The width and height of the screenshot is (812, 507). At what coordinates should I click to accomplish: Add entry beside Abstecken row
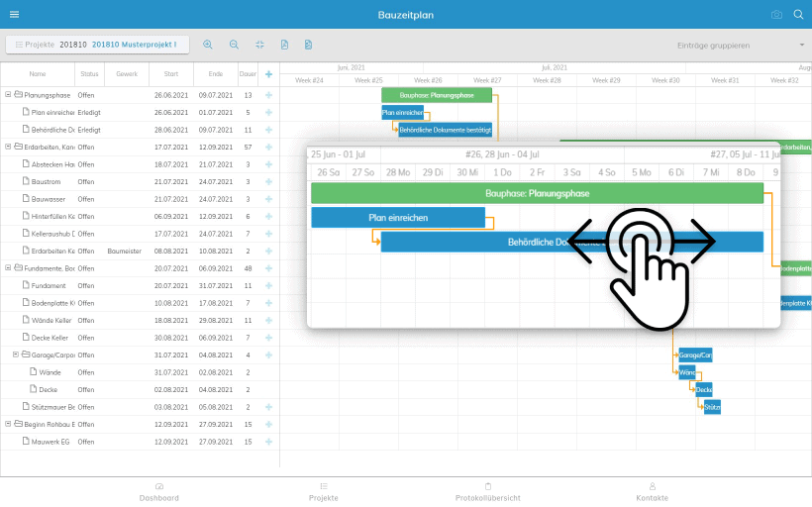268,164
